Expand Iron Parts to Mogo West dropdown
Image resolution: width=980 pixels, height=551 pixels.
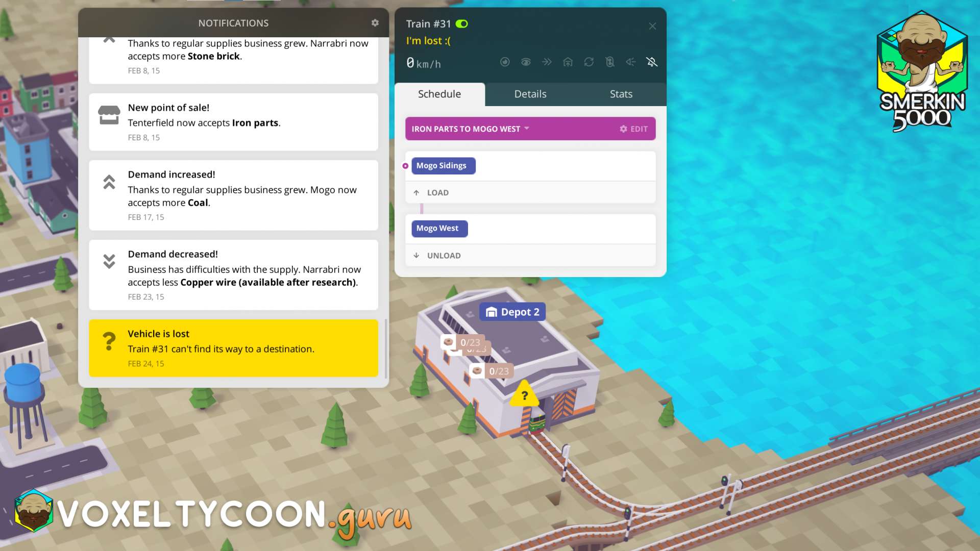pyautogui.click(x=527, y=129)
